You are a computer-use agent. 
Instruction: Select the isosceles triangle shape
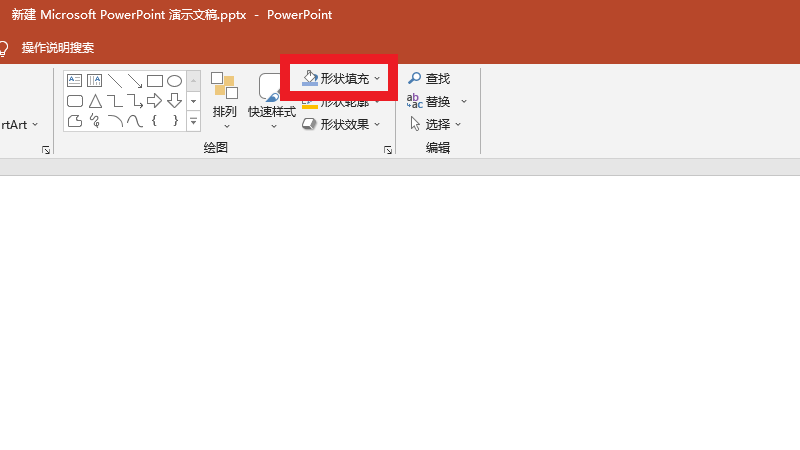point(95,101)
